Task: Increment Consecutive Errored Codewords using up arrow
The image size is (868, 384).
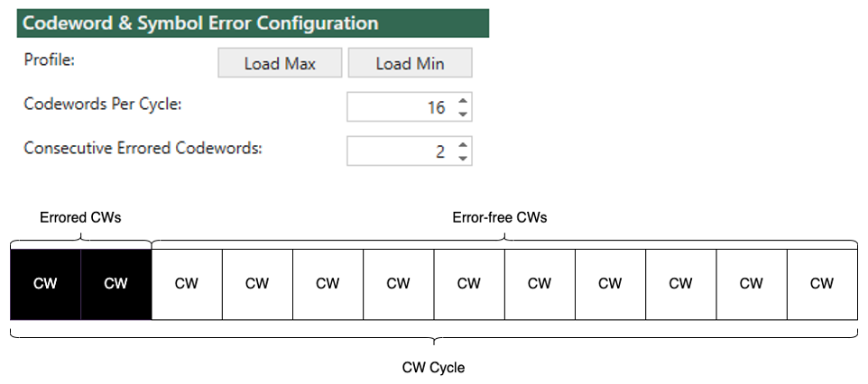Action: click(x=463, y=144)
